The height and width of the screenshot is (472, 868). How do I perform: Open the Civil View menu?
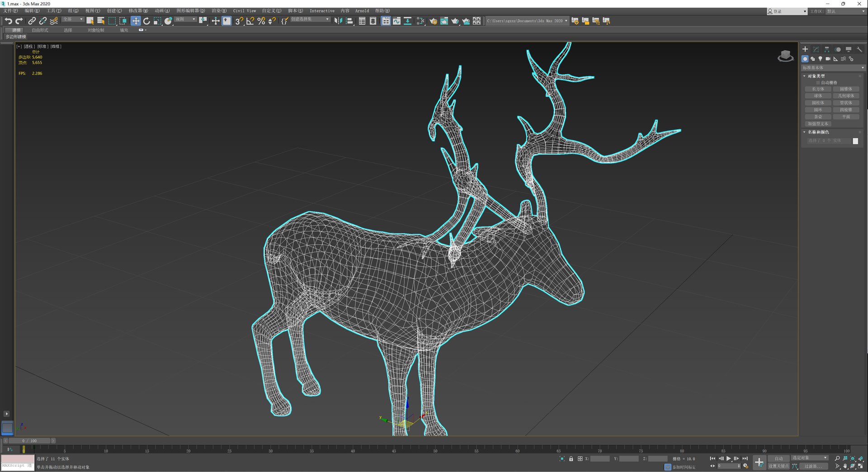(x=244, y=11)
